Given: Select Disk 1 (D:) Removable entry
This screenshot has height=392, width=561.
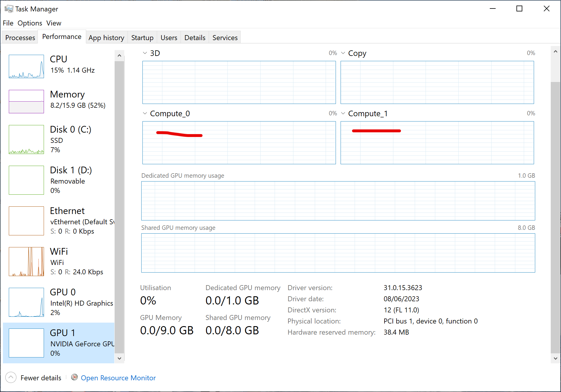Looking at the screenshot, I should (59, 180).
